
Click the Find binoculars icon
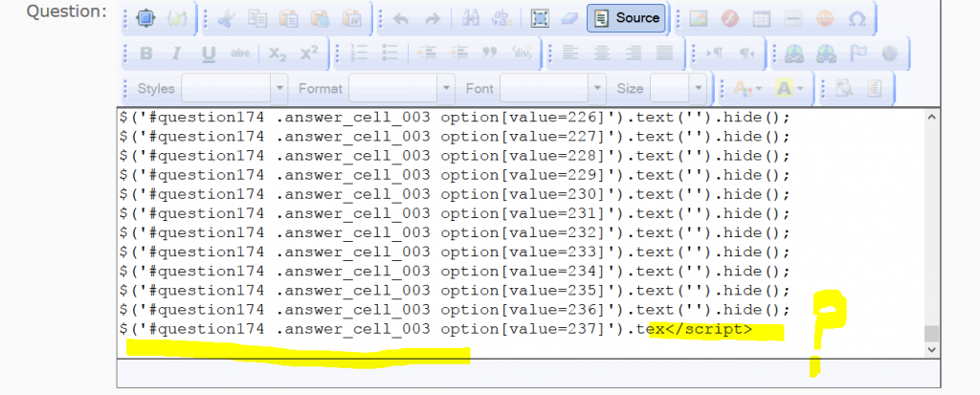473,18
